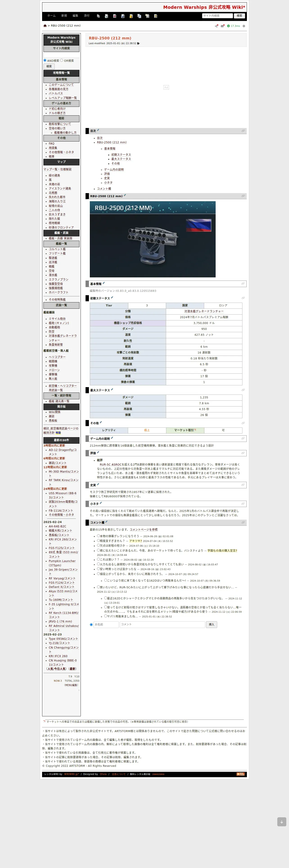Select the OR検索 radio button
Image resolution: width=289 pixels, height=868 pixels.
pyautogui.click(x=62, y=60)
